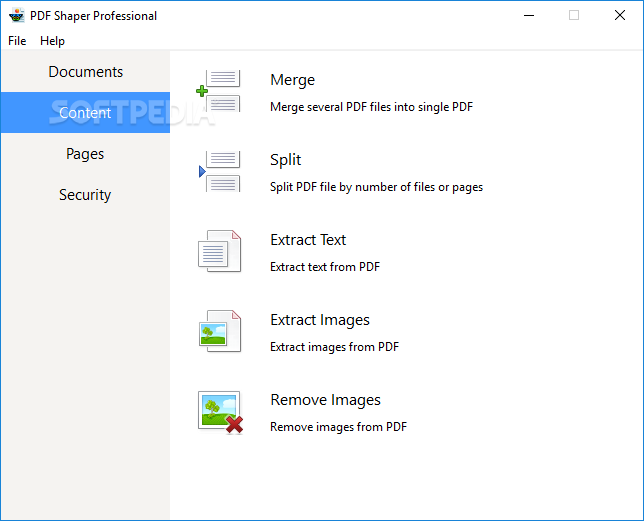Screen dimensions: 644x521
Task: Click the Extract Images picture icon
Action: point(219,331)
